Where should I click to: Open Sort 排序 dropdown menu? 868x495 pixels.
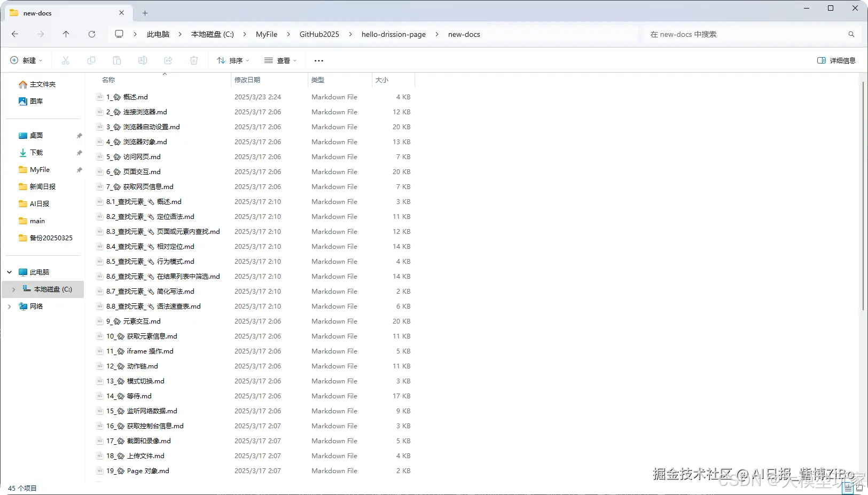pyautogui.click(x=233, y=60)
